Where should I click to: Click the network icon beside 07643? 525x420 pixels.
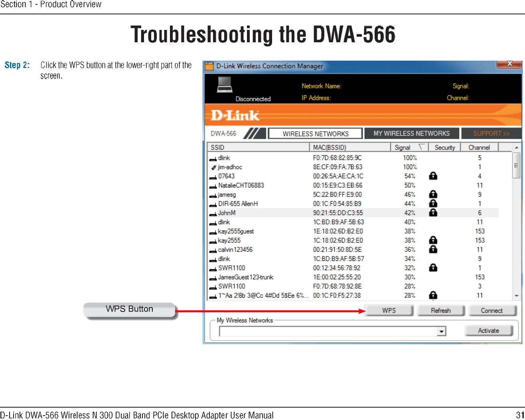pos(213,177)
